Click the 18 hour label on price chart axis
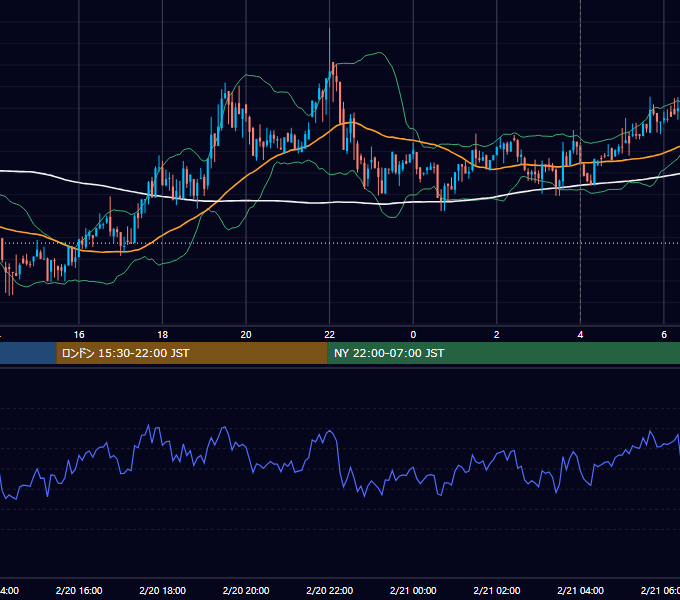 click(x=162, y=335)
